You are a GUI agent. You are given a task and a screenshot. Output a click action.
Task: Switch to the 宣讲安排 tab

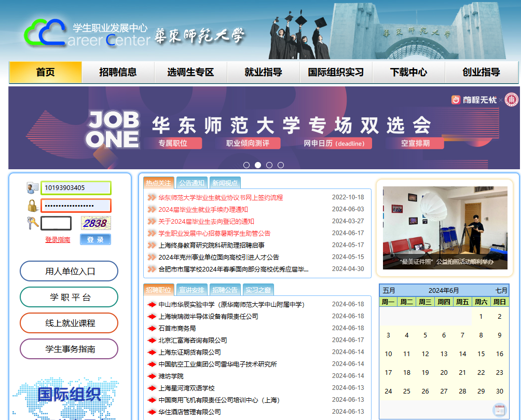191,290
